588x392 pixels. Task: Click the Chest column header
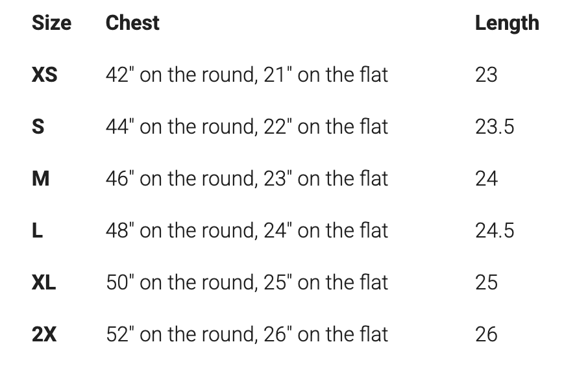pyautogui.click(x=132, y=23)
